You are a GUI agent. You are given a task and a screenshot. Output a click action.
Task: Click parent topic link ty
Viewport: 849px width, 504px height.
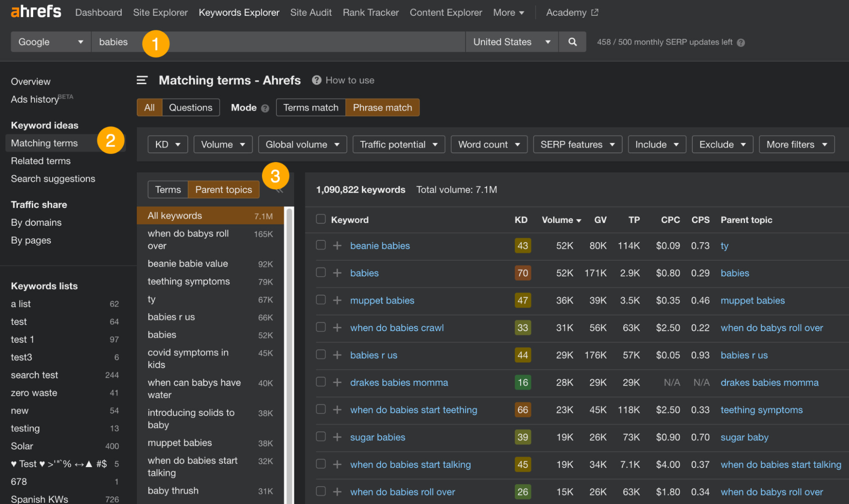(724, 245)
